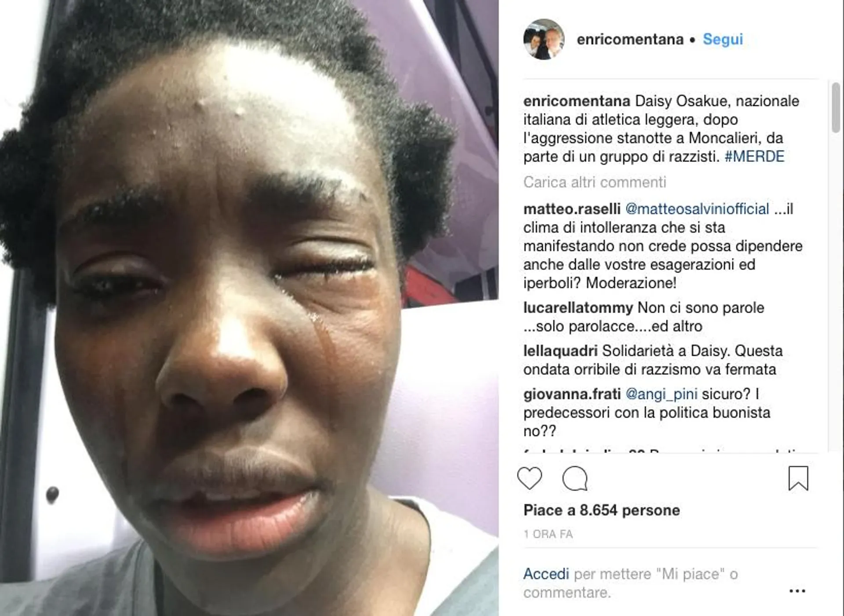The height and width of the screenshot is (616, 844).
Task: Open the @angi_pini mention
Action: pos(662,394)
